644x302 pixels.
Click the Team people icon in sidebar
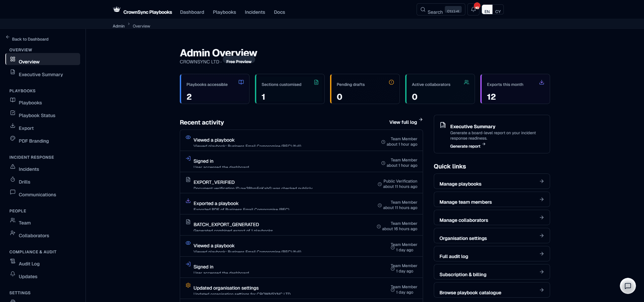(13, 220)
